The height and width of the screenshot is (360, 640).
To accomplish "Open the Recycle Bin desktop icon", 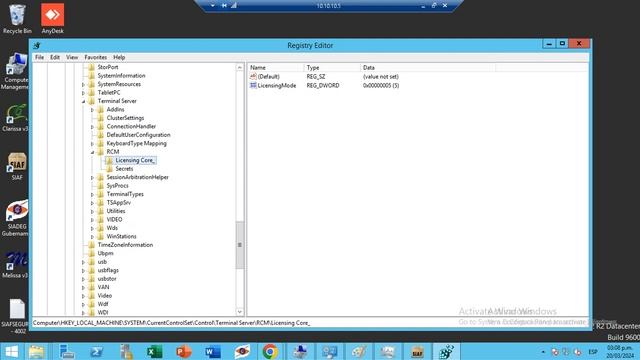I will click(17, 19).
